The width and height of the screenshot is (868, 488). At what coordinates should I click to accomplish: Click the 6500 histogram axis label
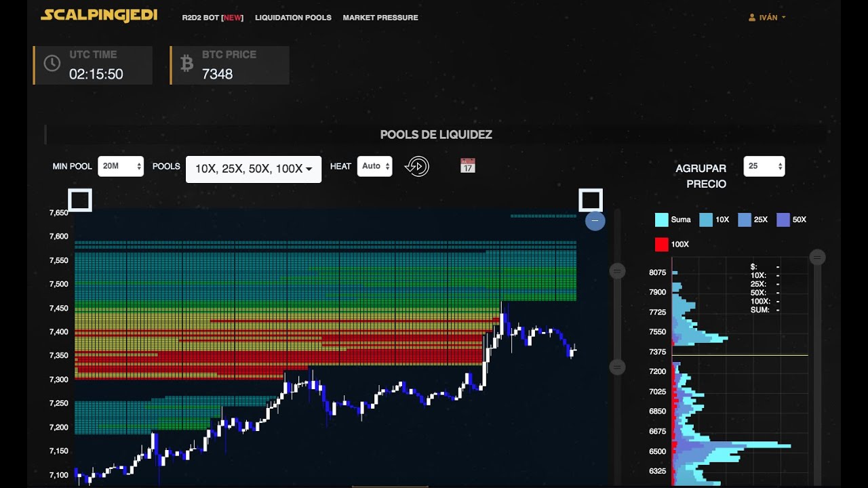coord(658,451)
